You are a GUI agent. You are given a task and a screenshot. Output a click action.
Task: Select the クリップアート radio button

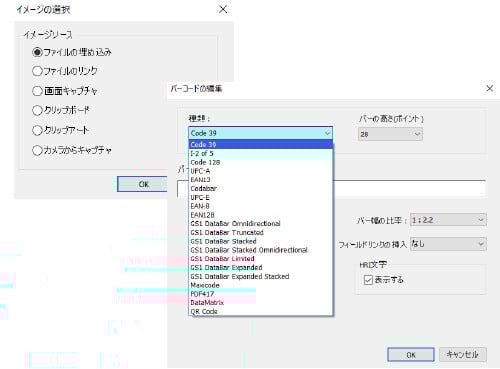click(x=37, y=130)
